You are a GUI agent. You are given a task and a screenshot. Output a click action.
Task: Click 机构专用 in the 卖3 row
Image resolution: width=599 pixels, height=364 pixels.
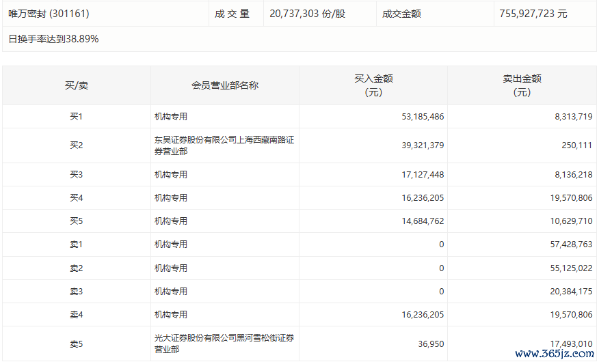click(x=171, y=292)
